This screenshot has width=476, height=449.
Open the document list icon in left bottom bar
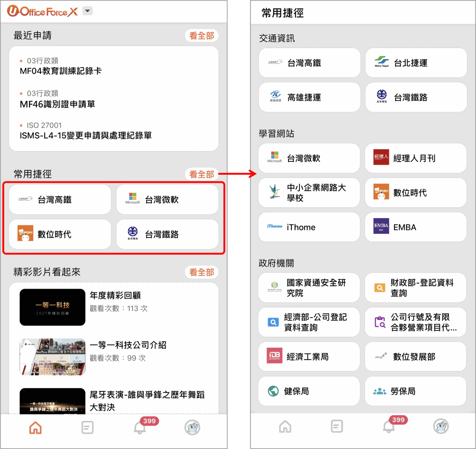tap(88, 428)
